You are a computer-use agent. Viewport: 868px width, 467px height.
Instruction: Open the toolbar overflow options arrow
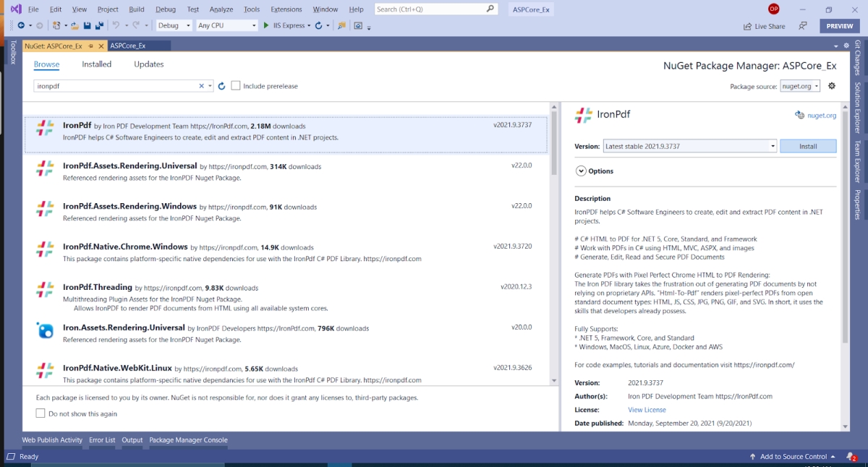(369, 27)
